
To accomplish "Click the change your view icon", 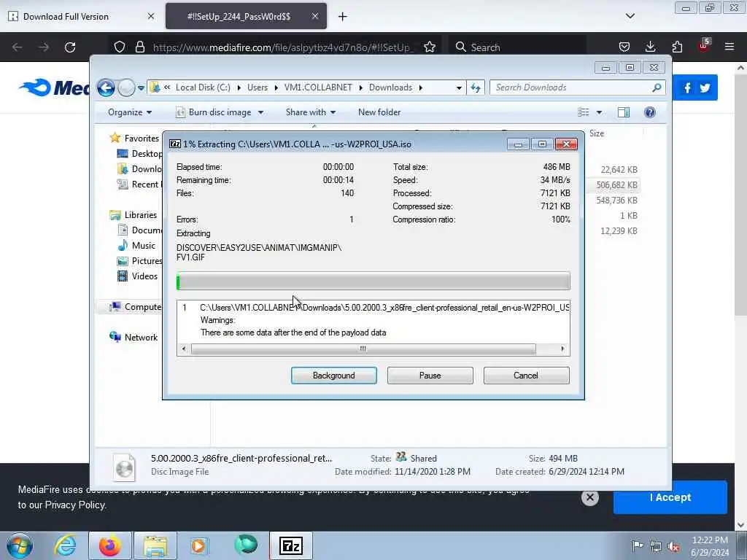I will pyautogui.click(x=583, y=112).
